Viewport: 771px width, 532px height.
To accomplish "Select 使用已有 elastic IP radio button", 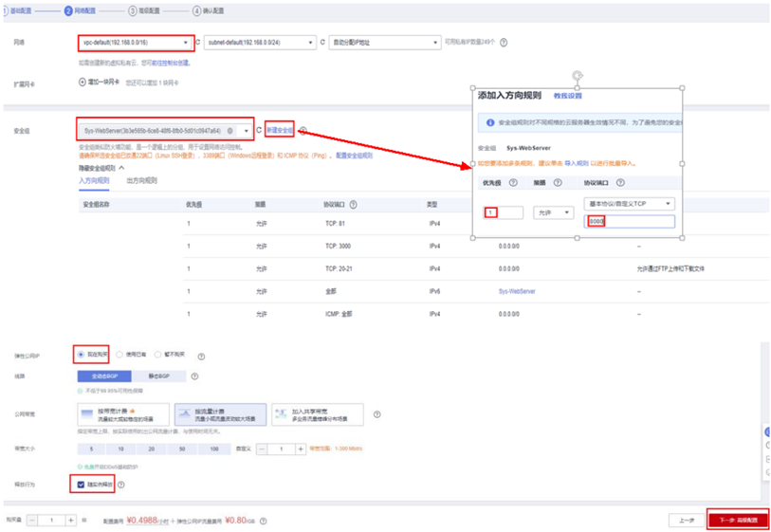I will pos(119,354).
